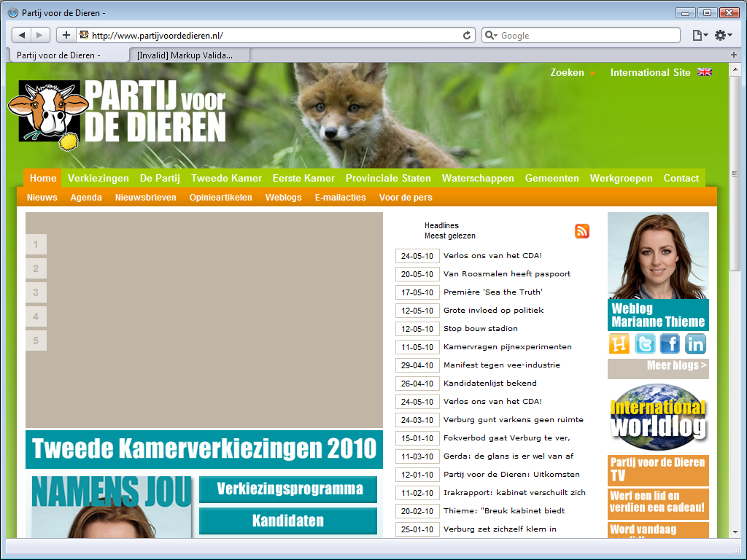Switch to the Partij voor de Dieren tab
This screenshot has width=747, height=560.
(x=68, y=55)
